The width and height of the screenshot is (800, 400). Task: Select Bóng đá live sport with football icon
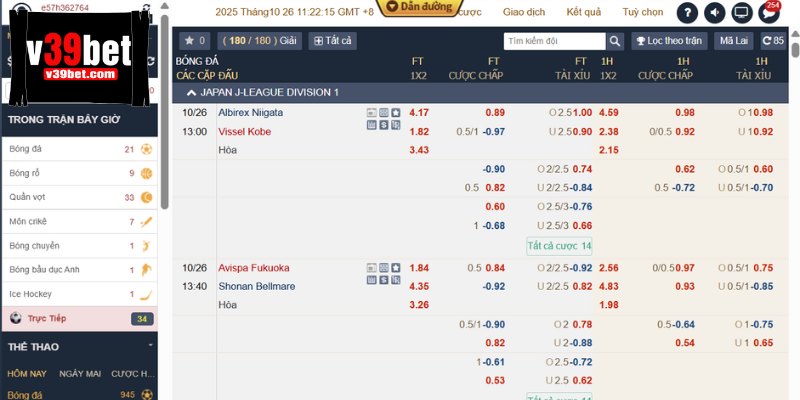[80, 149]
